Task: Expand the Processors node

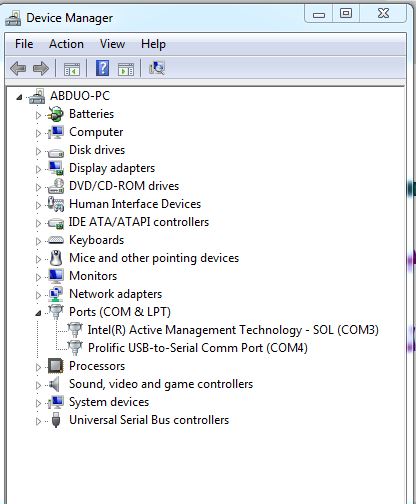Action: (x=38, y=367)
